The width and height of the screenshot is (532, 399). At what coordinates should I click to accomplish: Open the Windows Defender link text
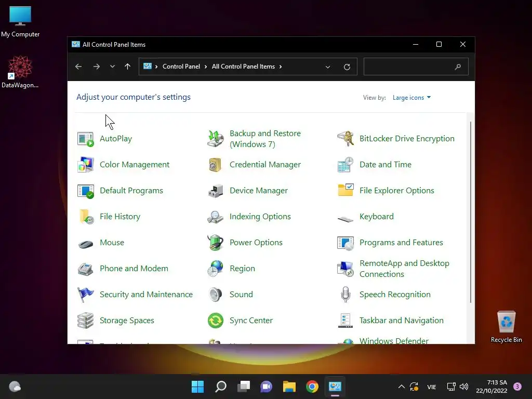(394, 341)
